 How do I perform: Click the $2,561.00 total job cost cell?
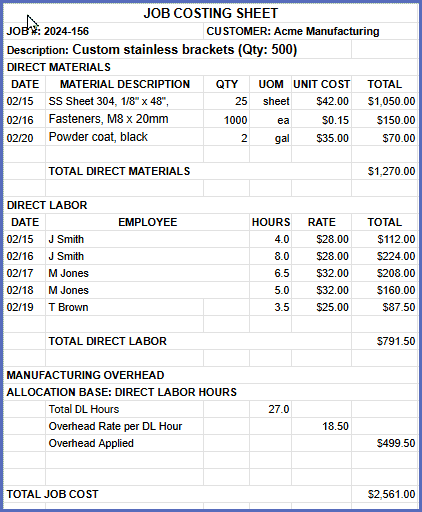pyautogui.click(x=385, y=494)
